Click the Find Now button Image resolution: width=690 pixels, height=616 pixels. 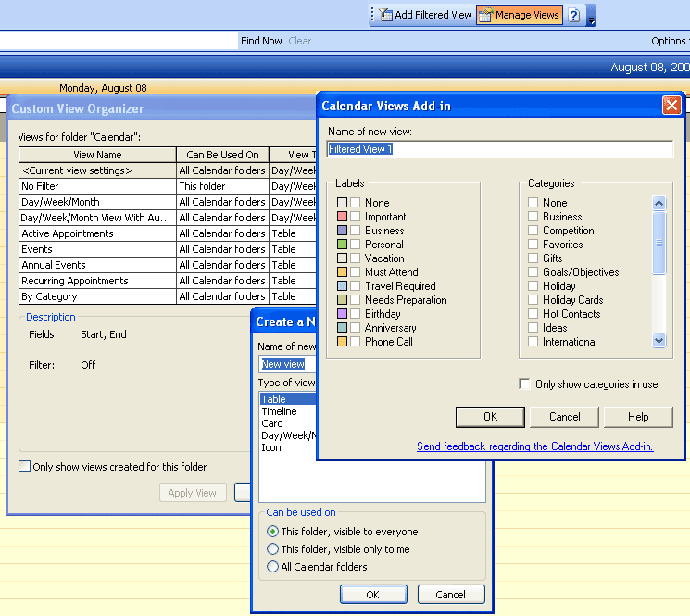click(x=261, y=41)
